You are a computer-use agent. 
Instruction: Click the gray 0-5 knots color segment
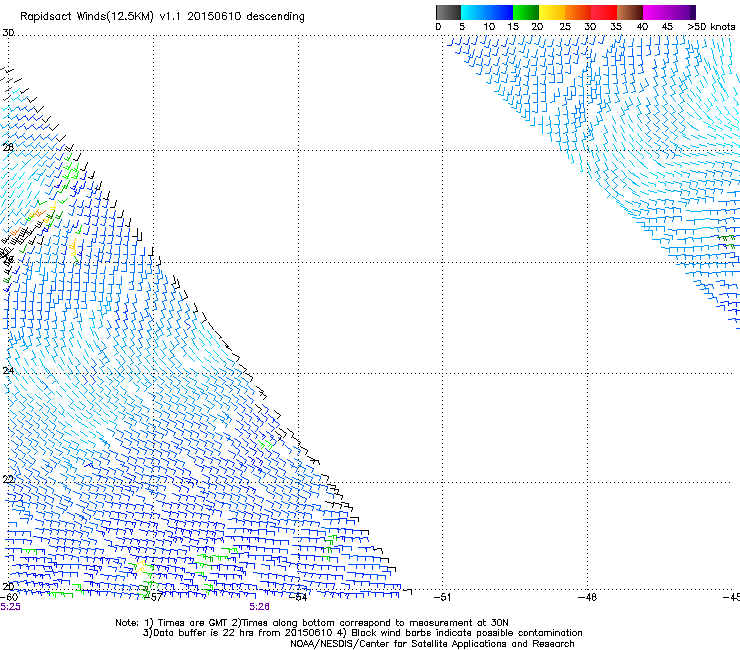tap(448, 12)
